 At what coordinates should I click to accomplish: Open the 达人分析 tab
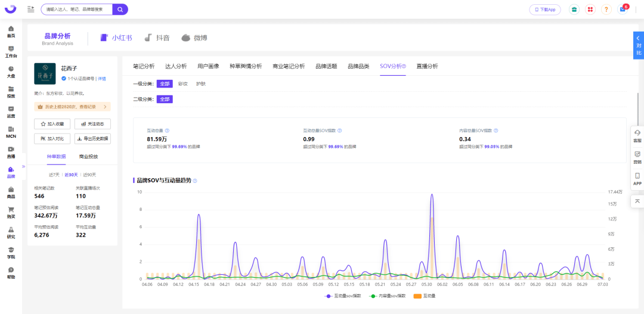176,66
